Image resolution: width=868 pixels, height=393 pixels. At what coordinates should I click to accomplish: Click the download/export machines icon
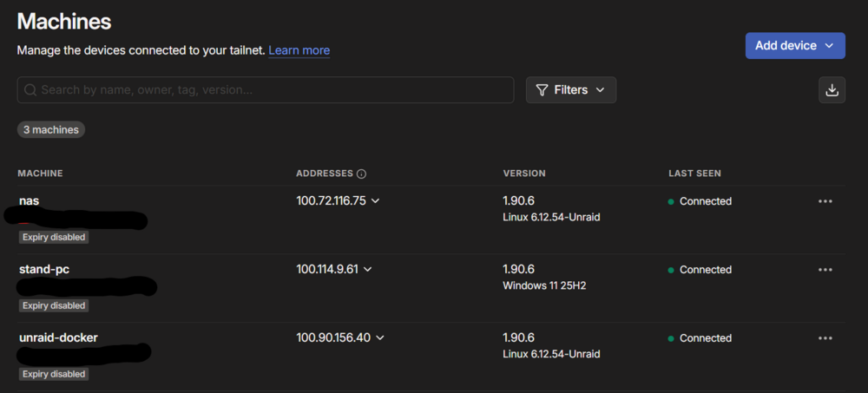832,89
